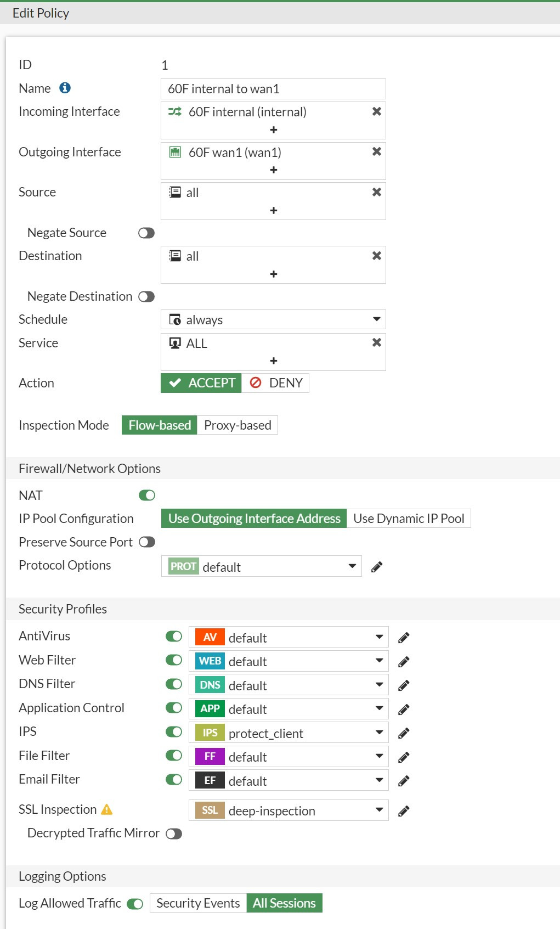
Task: Select Use Dynamic IP Pool option
Action: (409, 519)
